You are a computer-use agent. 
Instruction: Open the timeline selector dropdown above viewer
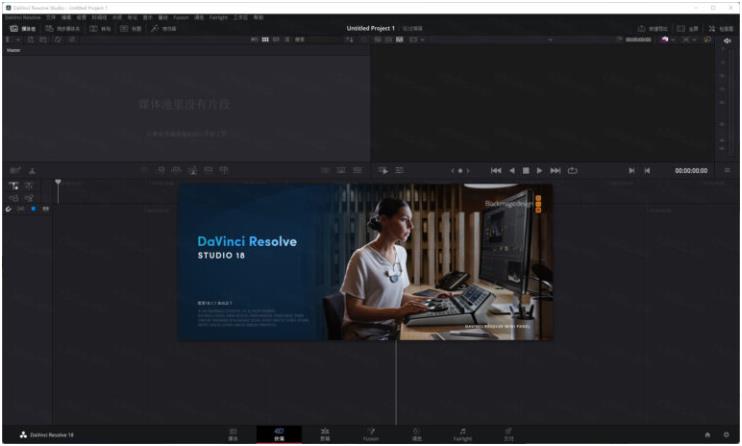(550, 40)
